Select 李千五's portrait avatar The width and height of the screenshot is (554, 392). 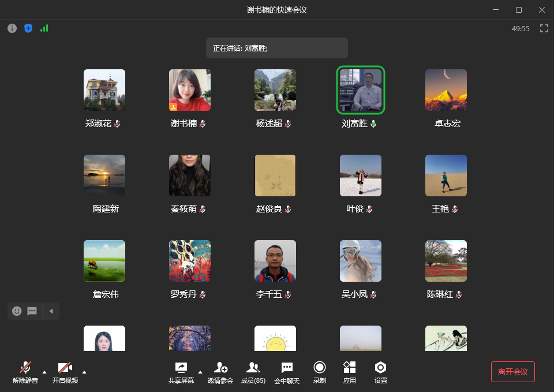[x=275, y=261]
